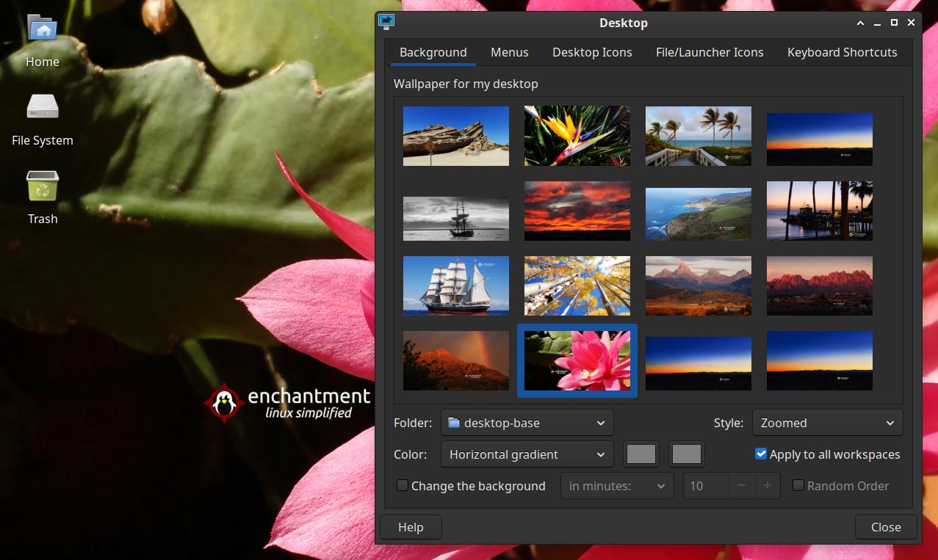Click the Desktop window menu icon in the titlebar
This screenshot has height=560, width=938.
coord(386,22)
